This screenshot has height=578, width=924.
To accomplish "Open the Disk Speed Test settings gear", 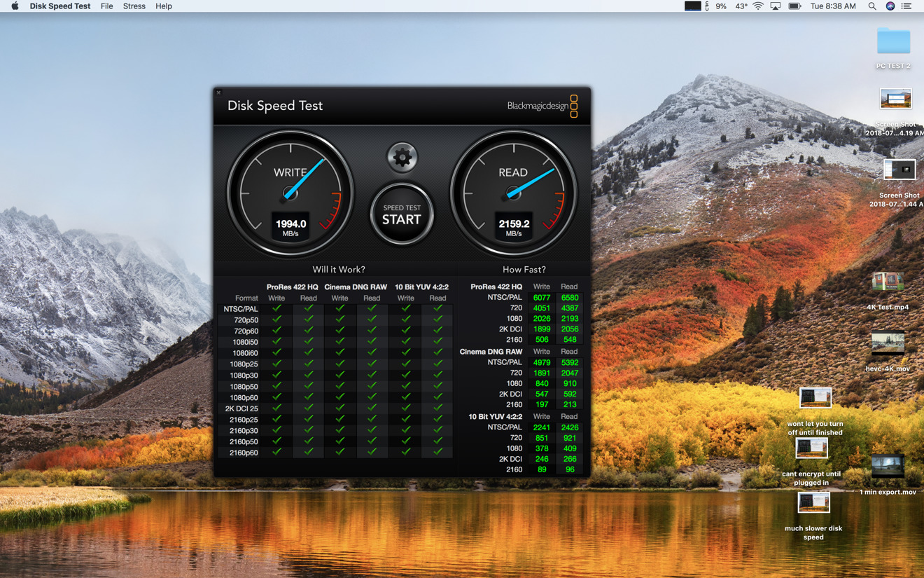I will [402, 158].
